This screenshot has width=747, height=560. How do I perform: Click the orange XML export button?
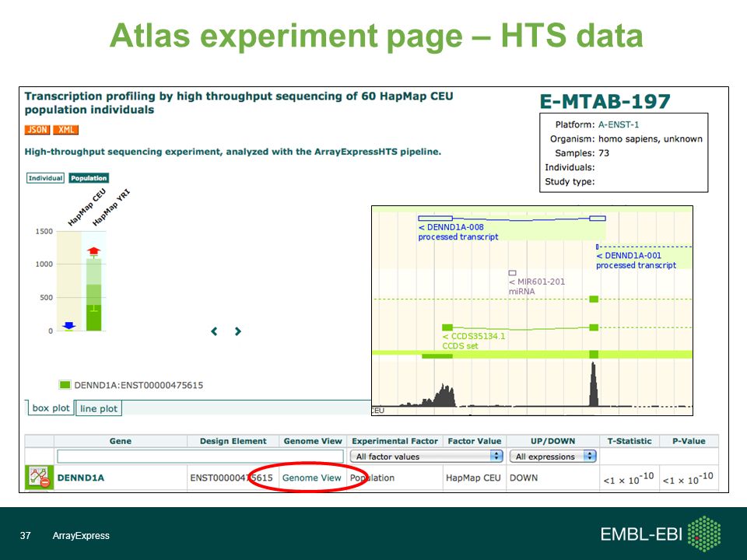click(65, 130)
